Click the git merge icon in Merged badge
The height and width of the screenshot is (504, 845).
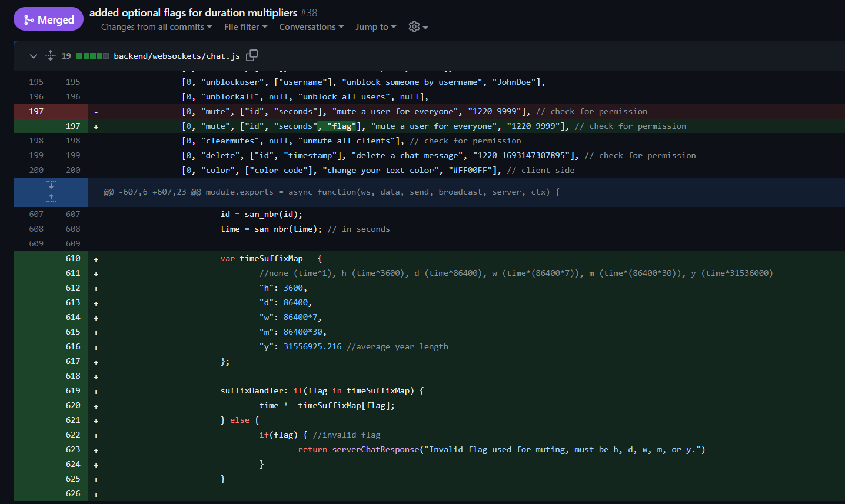coord(29,20)
